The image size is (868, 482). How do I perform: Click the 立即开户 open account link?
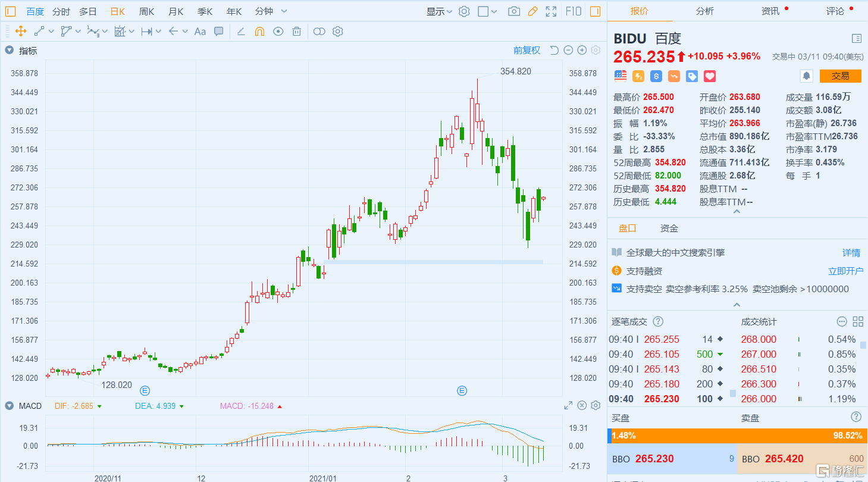[845, 271]
